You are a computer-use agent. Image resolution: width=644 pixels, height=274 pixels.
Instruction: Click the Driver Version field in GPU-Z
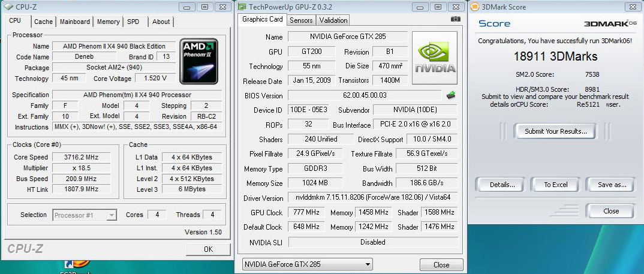(372, 198)
